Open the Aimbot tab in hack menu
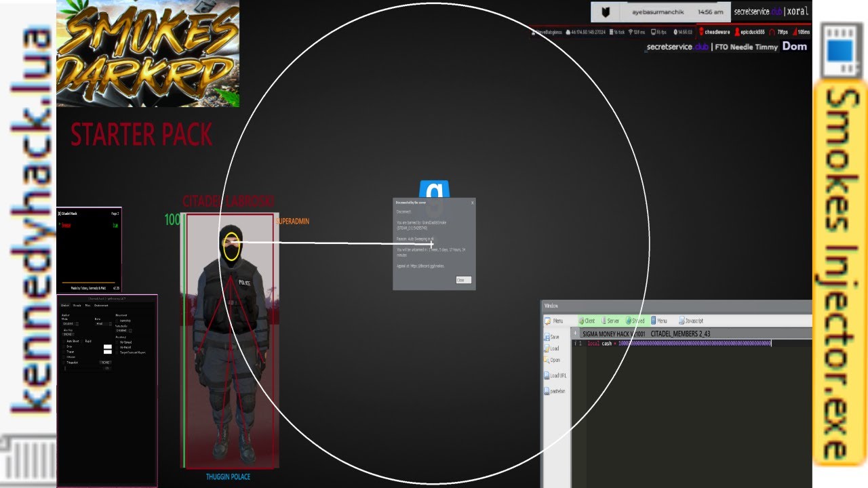Viewport: 868px width, 488px height. point(65,306)
